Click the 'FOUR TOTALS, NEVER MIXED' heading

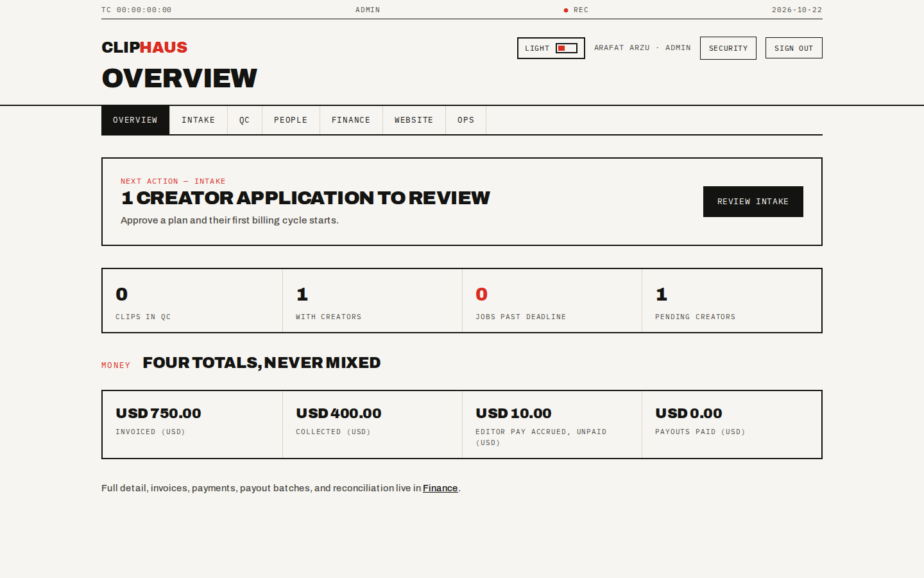pyautogui.click(x=262, y=363)
